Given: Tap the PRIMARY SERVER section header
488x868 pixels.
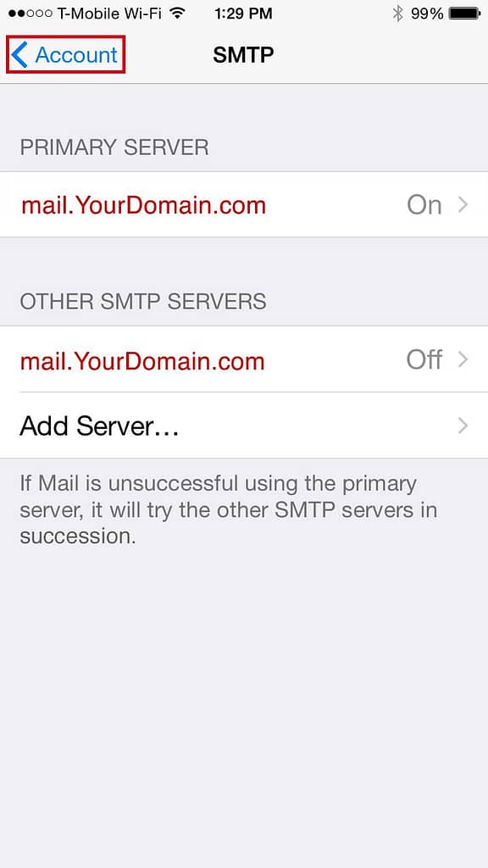Looking at the screenshot, I should tap(114, 147).
